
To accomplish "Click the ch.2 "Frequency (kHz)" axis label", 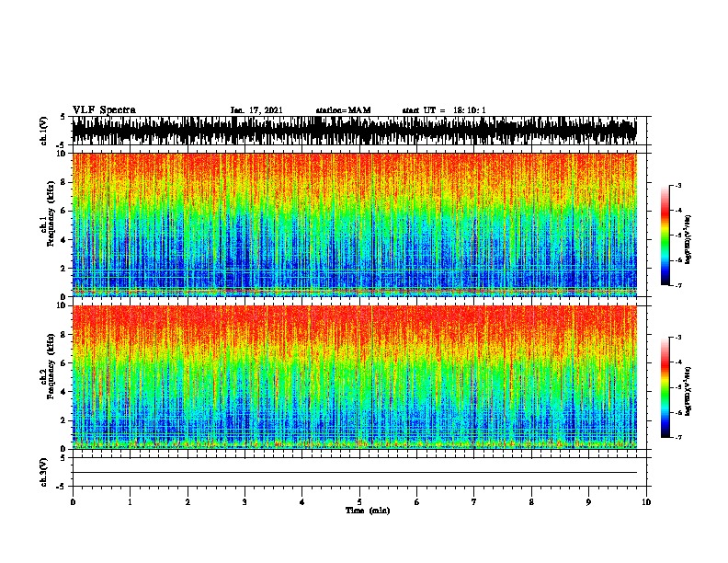I will pyautogui.click(x=51, y=366).
